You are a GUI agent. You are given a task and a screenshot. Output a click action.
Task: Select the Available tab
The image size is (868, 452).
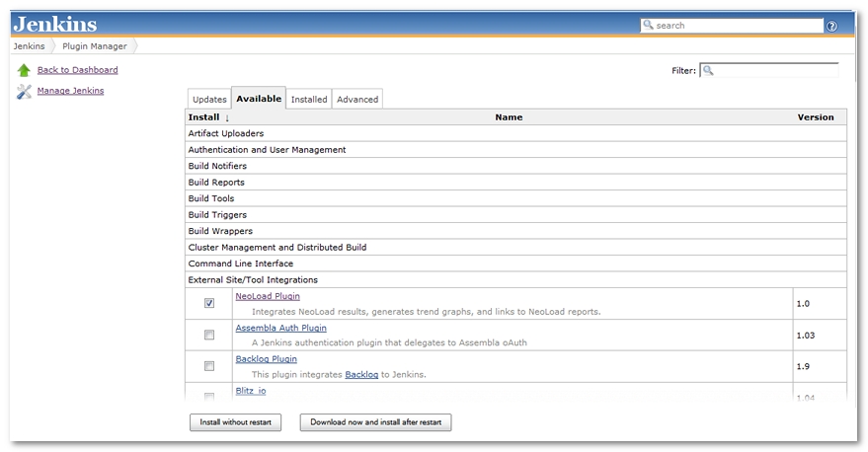point(259,98)
